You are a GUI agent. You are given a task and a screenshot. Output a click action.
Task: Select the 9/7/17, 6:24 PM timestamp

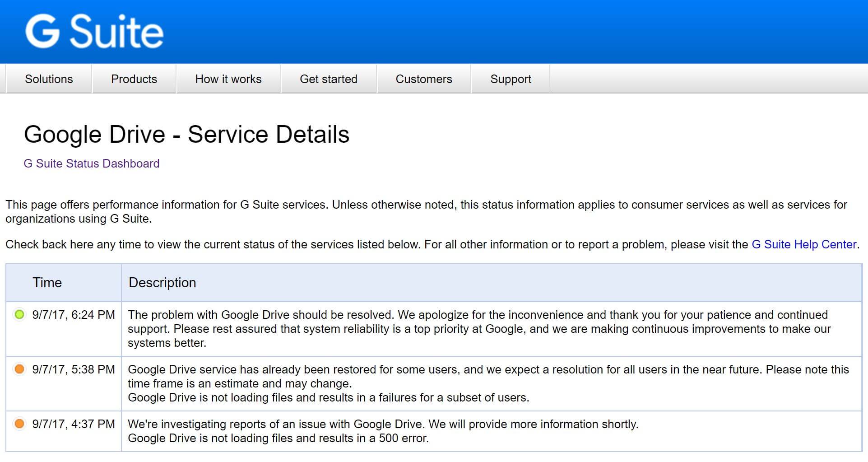click(74, 315)
